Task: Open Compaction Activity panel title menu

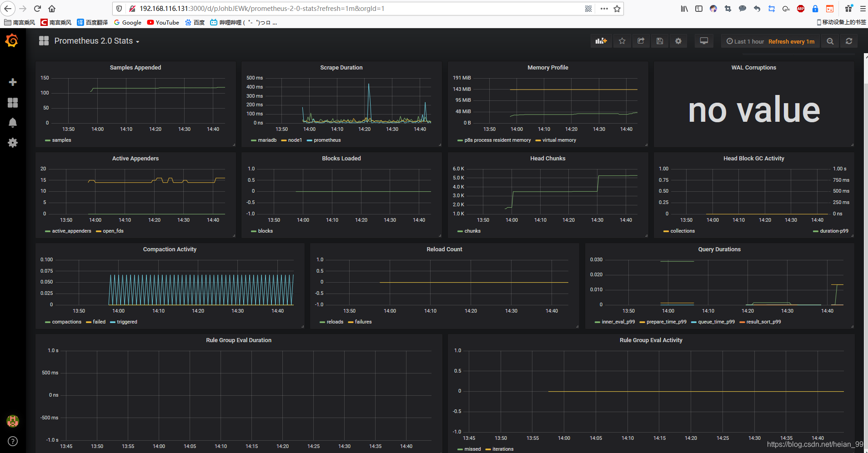Action: pyautogui.click(x=170, y=249)
